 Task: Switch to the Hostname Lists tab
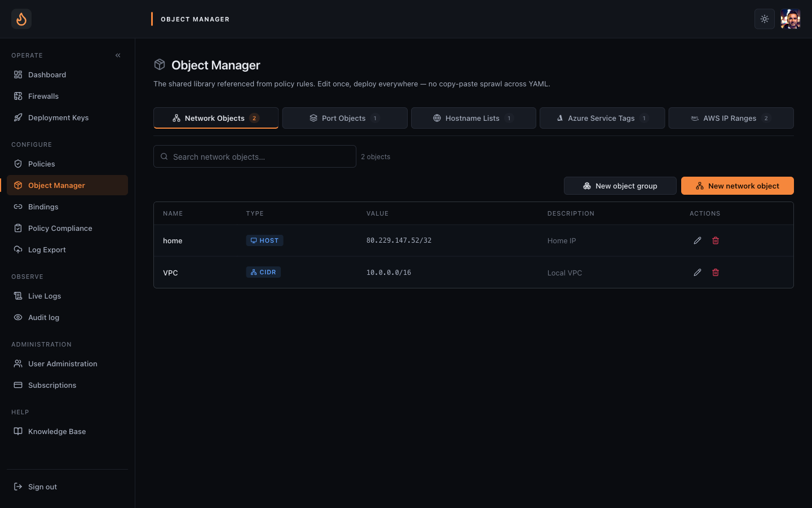tap(474, 118)
